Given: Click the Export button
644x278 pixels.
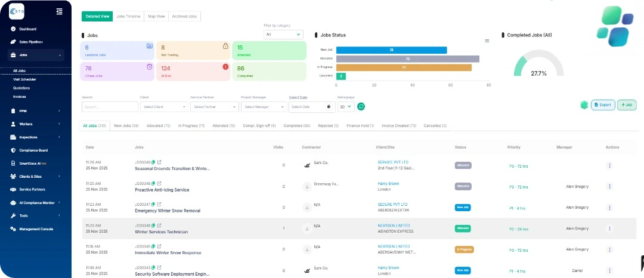Looking at the screenshot, I should coord(602,105).
